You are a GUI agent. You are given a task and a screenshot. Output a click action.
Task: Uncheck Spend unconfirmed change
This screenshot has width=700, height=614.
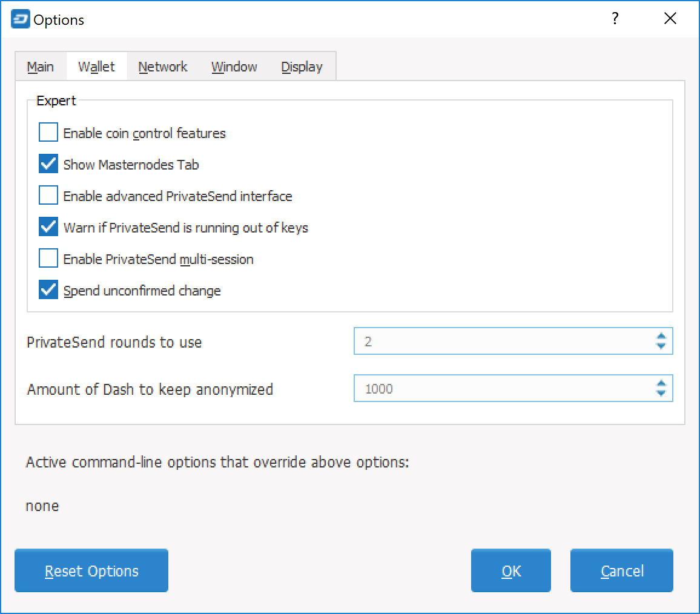(x=48, y=290)
